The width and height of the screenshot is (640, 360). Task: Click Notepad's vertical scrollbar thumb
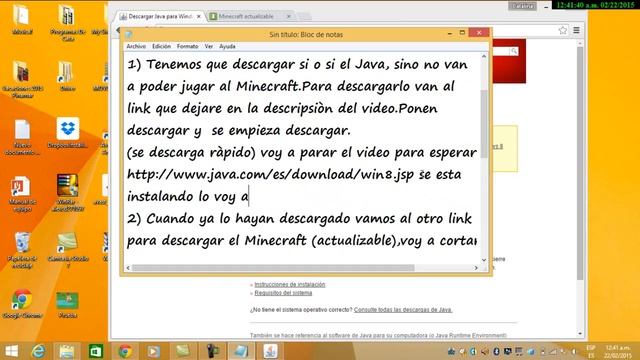[x=484, y=124]
